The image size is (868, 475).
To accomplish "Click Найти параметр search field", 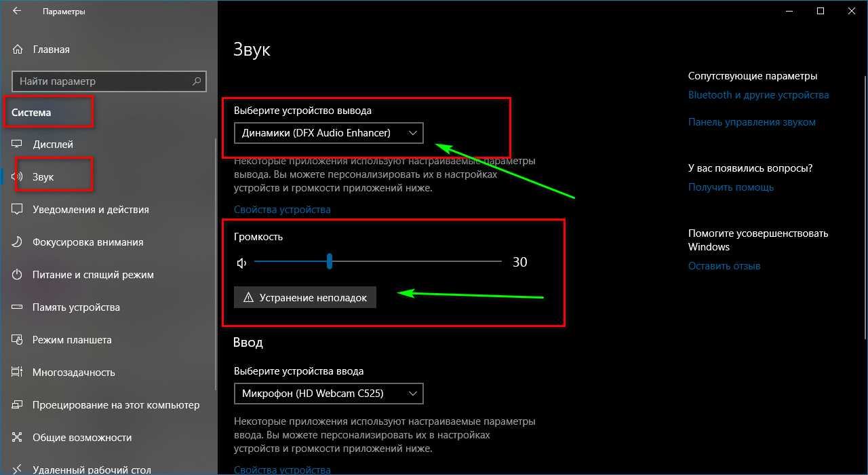I will pyautogui.click(x=109, y=81).
